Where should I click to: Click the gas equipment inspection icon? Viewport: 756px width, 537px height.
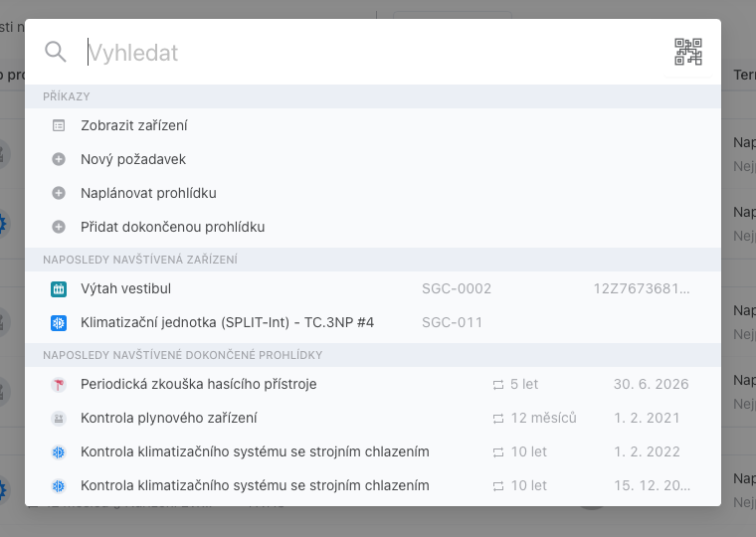[x=58, y=419]
